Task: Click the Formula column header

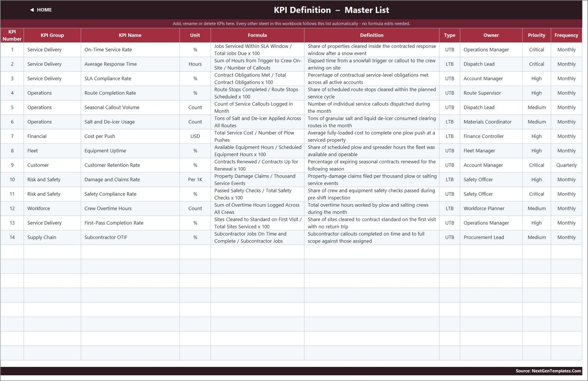Action: 257,35
